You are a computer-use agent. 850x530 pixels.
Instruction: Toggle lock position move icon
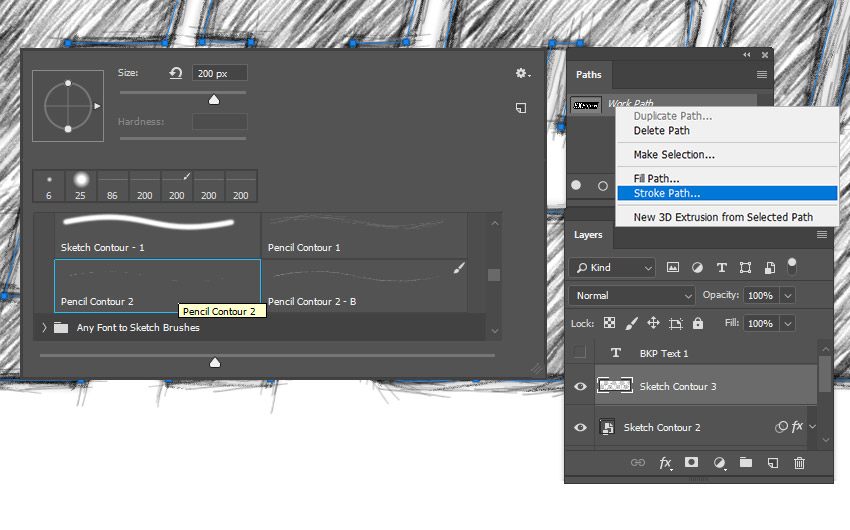click(653, 323)
